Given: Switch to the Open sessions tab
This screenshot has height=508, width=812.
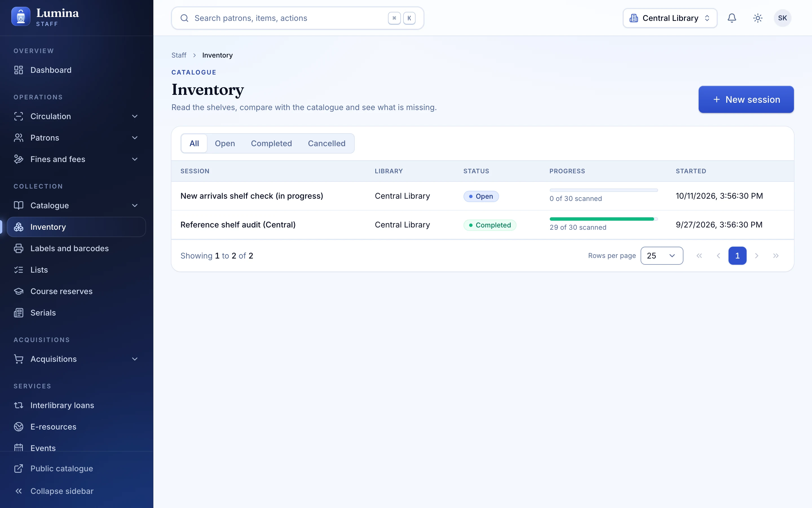Looking at the screenshot, I should point(225,143).
